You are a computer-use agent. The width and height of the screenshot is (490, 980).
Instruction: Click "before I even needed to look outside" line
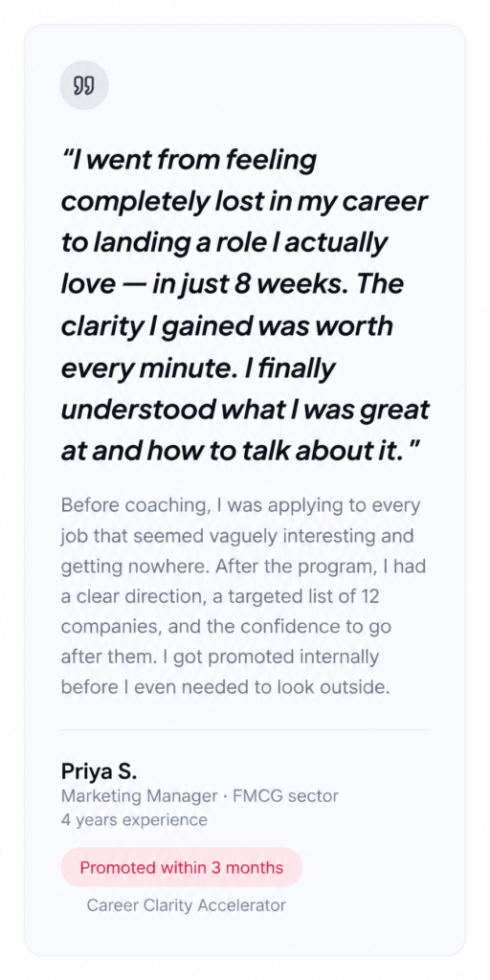tap(226, 687)
